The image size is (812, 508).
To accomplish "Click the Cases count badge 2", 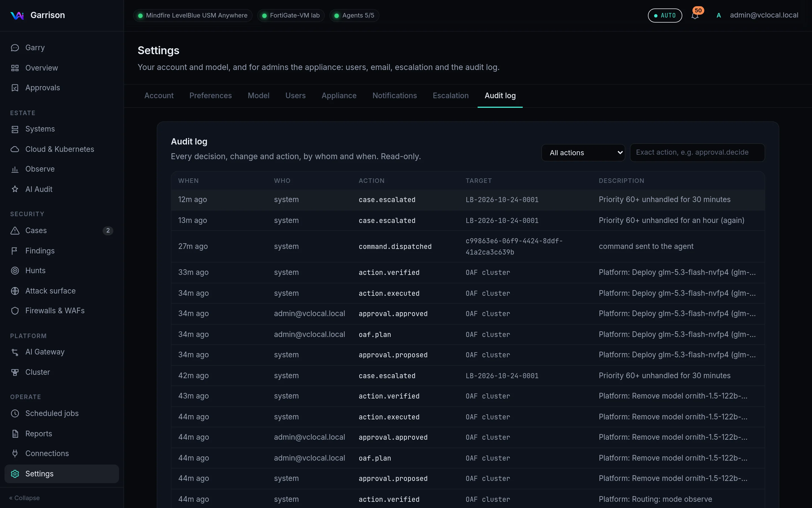I will (108, 231).
